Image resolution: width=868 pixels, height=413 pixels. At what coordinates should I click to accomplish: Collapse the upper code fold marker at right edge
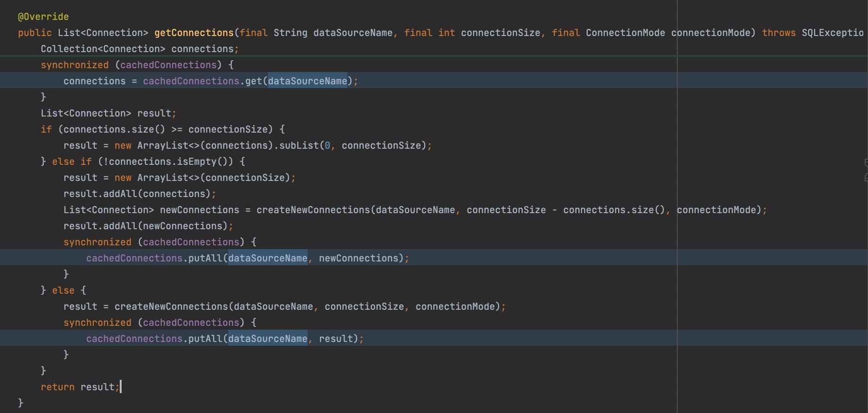coord(866,163)
